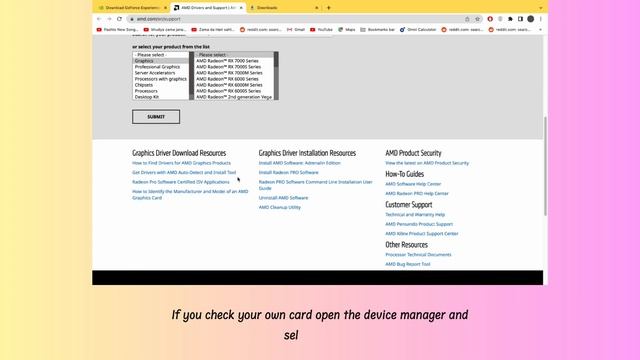Image resolution: width=640 pixels, height=360 pixels.
Task: Switch to the Download GeForce Experience tab
Action: (130, 8)
